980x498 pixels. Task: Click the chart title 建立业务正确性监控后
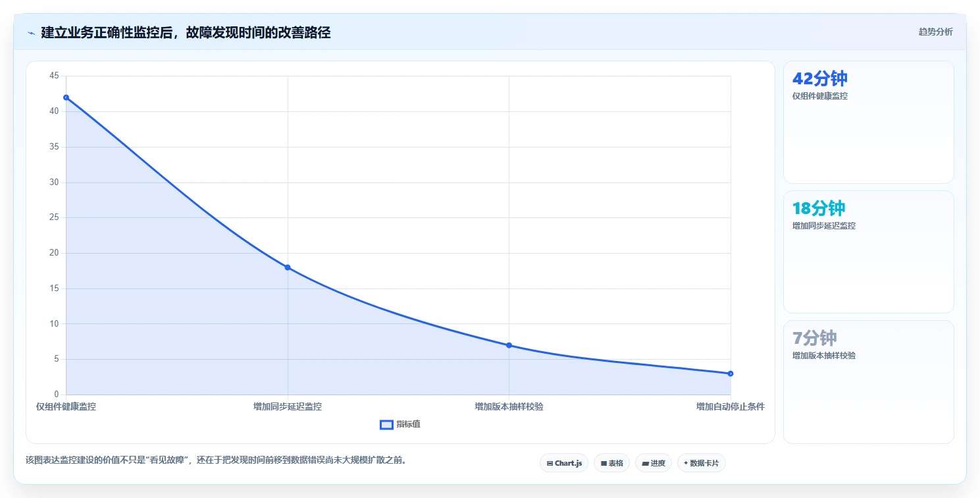[x=186, y=32]
